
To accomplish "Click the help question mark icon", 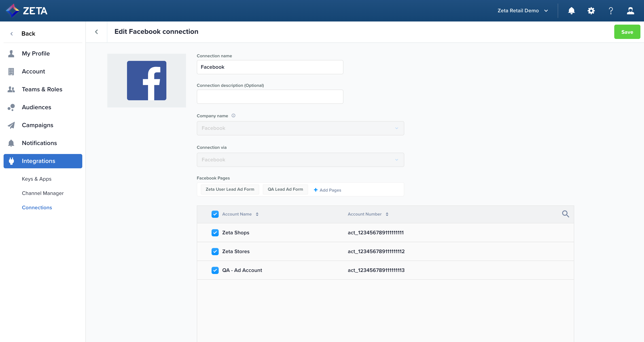I will (611, 11).
